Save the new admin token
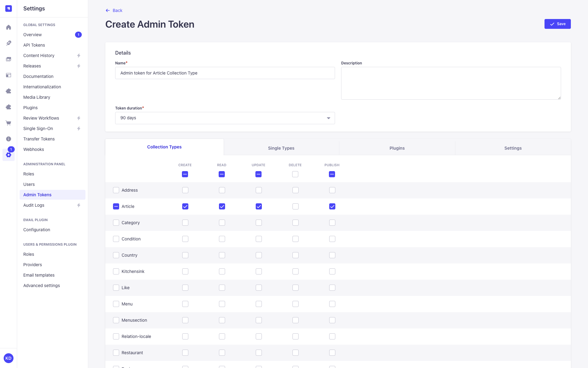The image size is (588, 368). [x=557, y=24]
